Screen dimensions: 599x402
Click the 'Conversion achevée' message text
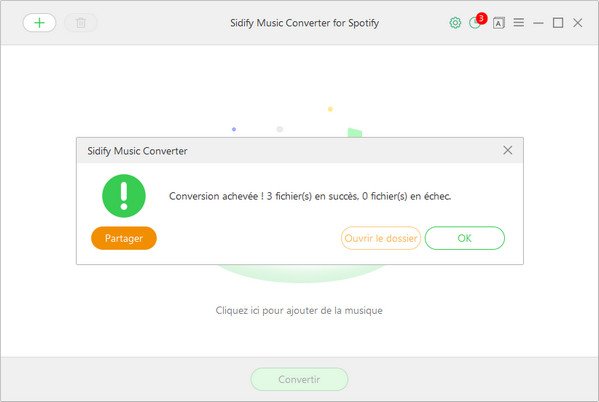tap(310, 196)
